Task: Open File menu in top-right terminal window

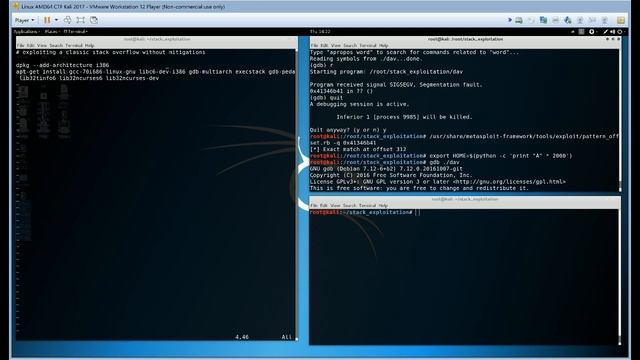Action: coord(314,46)
